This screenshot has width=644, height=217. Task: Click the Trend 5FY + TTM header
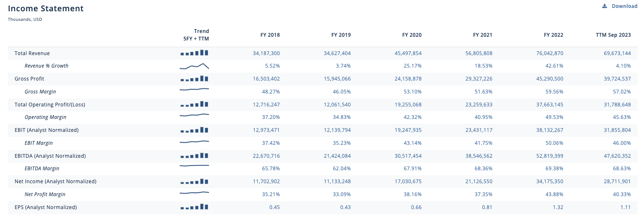click(x=196, y=35)
